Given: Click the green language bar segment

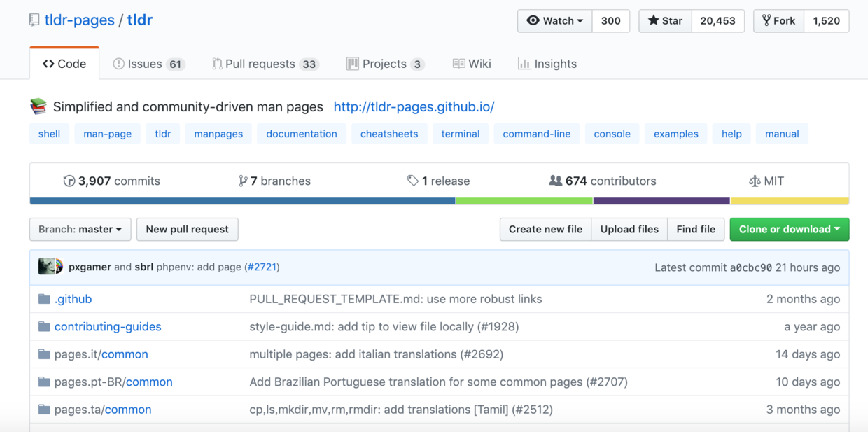Looking at the screenshot, I should tap(524, 201).
